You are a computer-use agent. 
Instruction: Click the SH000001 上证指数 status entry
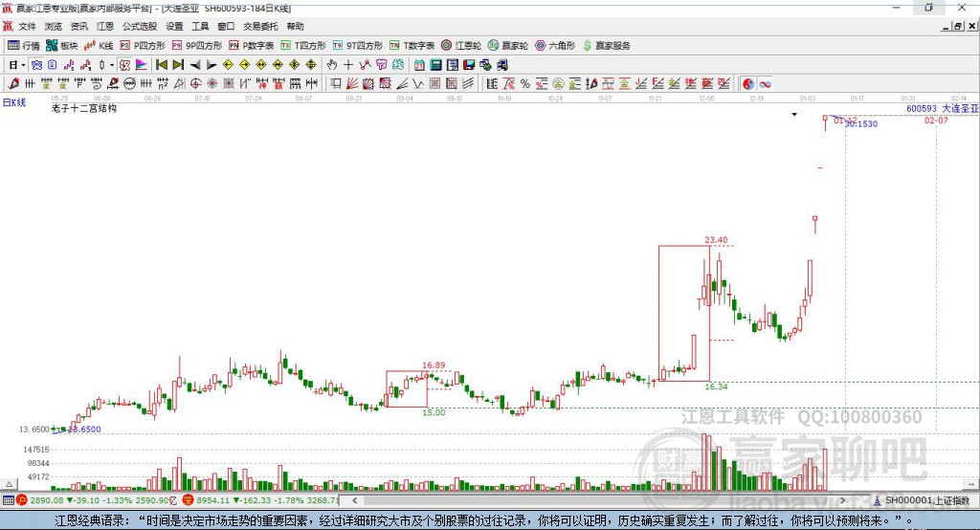coord(922,500)
